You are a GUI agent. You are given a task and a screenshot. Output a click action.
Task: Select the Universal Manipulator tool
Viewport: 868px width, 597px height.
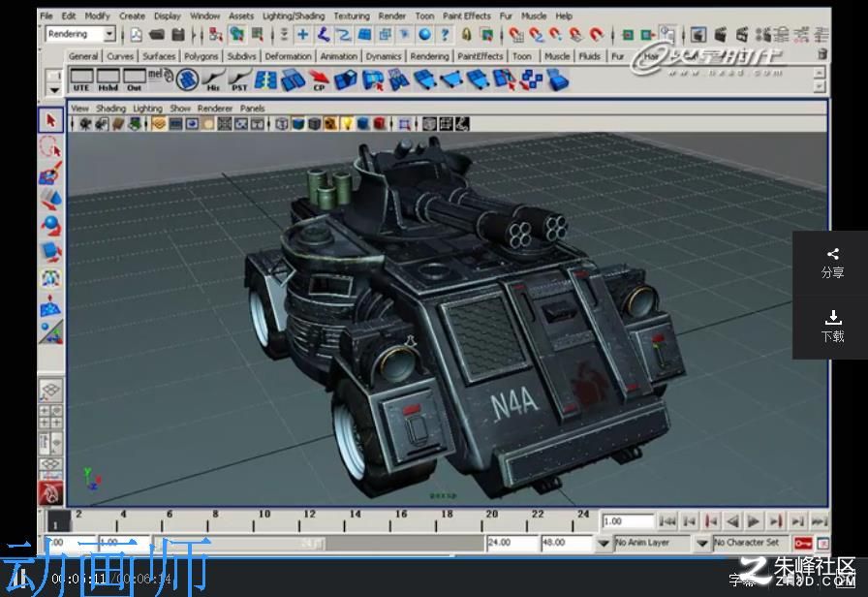pos(50,278)
